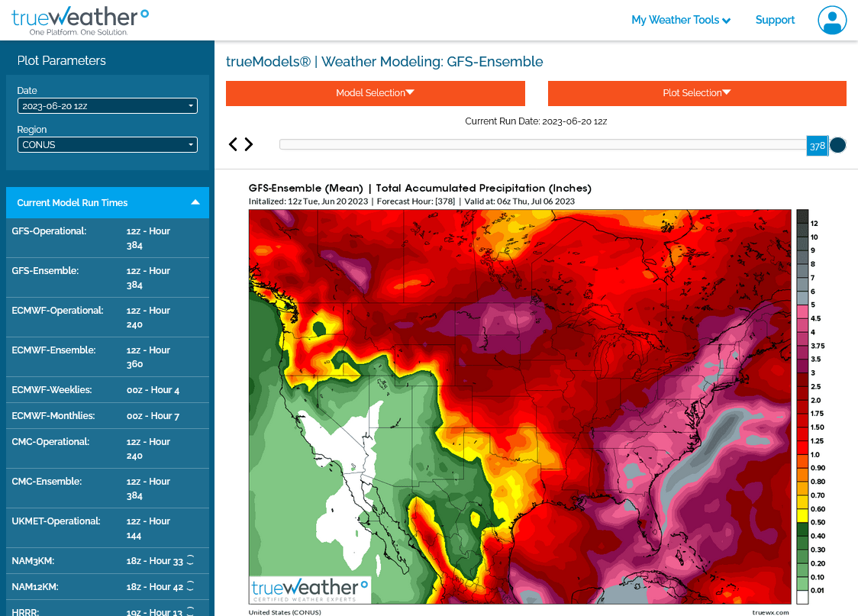Open the Region dropdown set to CONUS
858x616 pixels.
click(107, 145)
